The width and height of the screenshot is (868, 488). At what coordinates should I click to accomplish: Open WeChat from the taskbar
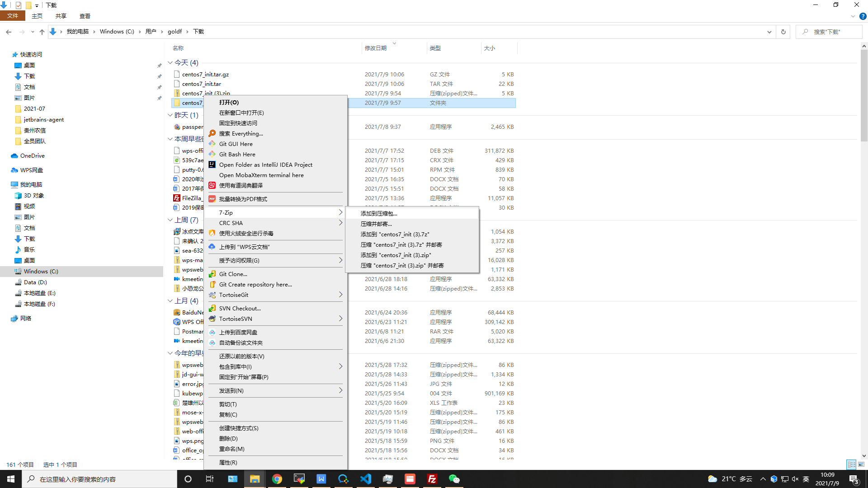pos(454,479)
